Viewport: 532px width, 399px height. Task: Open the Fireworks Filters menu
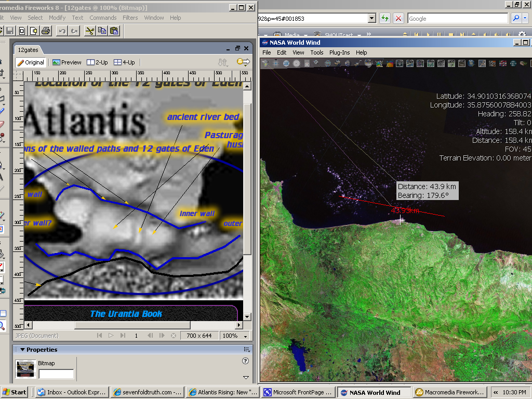point(130,18)
